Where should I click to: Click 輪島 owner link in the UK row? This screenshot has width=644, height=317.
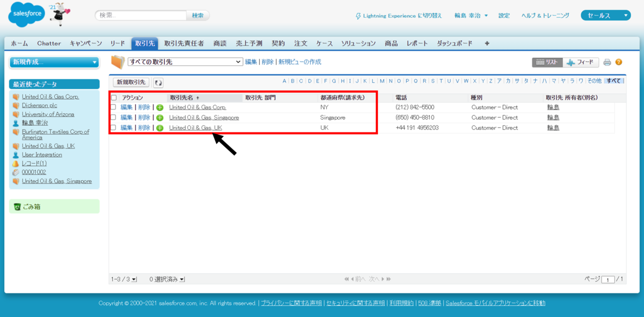point(553,128)
